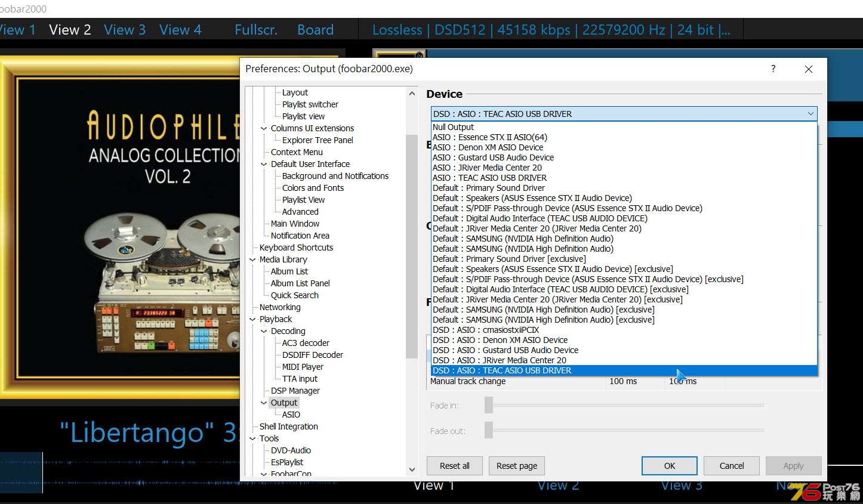This screenshot has width=863, height=504.
Task: Pick Default : Speakers ASUS Essence [exclusive]
Action: coord(624,269)
